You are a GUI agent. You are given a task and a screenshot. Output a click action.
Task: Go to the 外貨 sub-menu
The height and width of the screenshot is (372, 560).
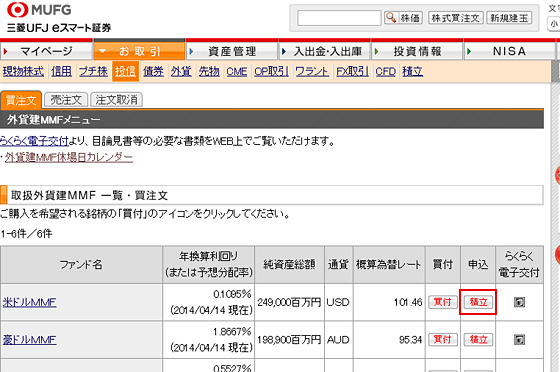pos(181,71)
